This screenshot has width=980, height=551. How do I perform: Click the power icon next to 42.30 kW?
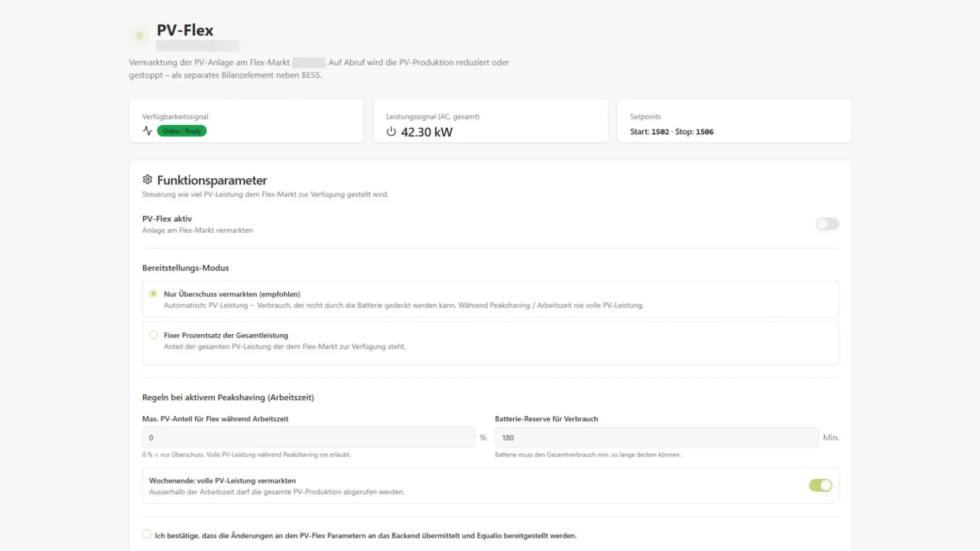point(391,132)
